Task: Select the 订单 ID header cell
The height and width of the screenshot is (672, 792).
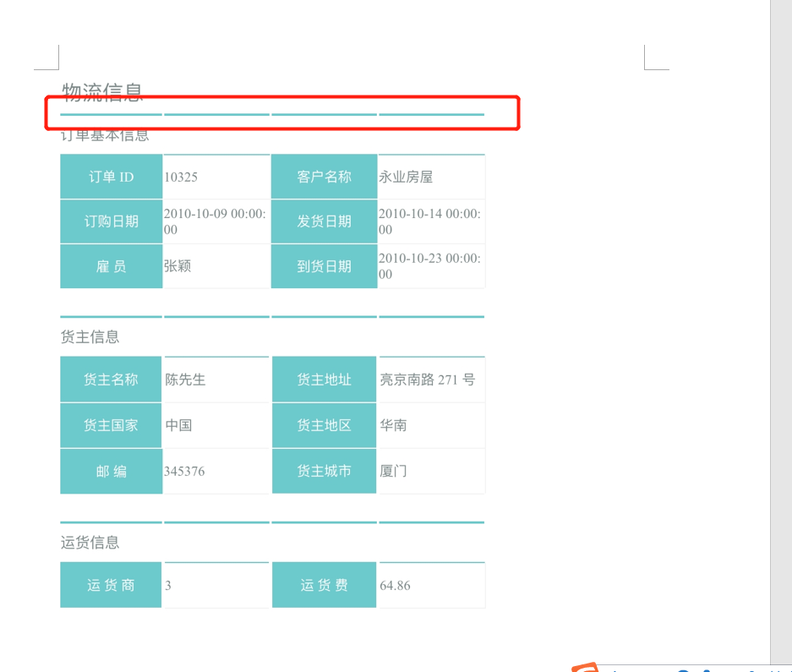Action: point(111,177)
